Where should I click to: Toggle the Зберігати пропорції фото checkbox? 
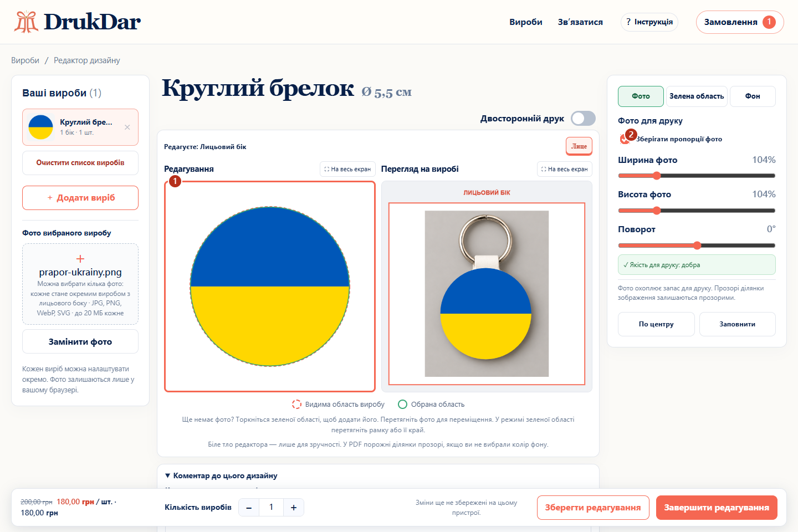point(625,139)
